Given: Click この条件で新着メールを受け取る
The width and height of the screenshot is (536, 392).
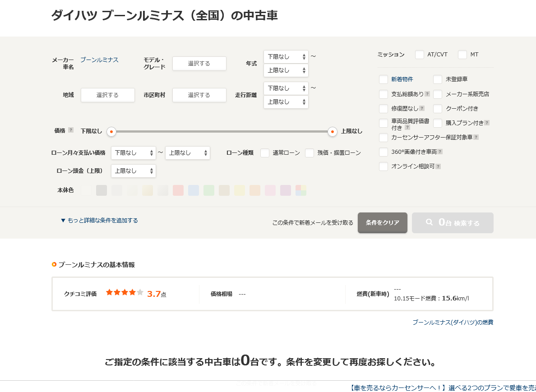Looking at the screenshot, I should pos(313,223).
